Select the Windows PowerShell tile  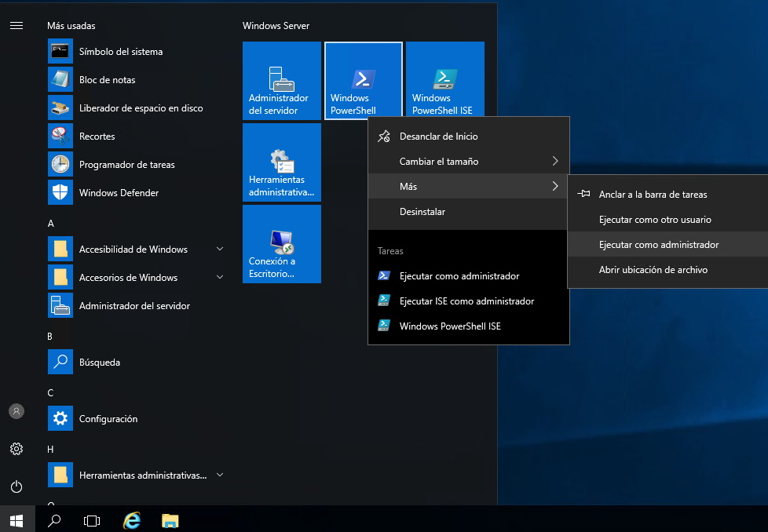click(364, 81)
